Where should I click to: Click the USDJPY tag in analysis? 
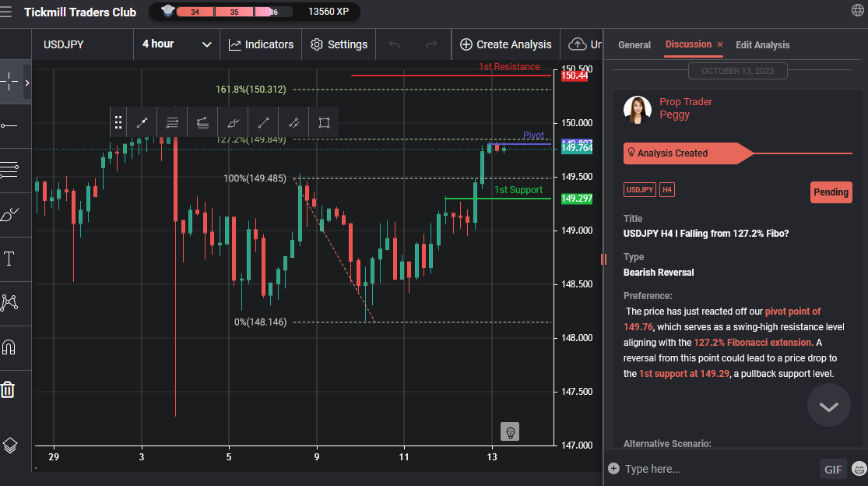639,190
